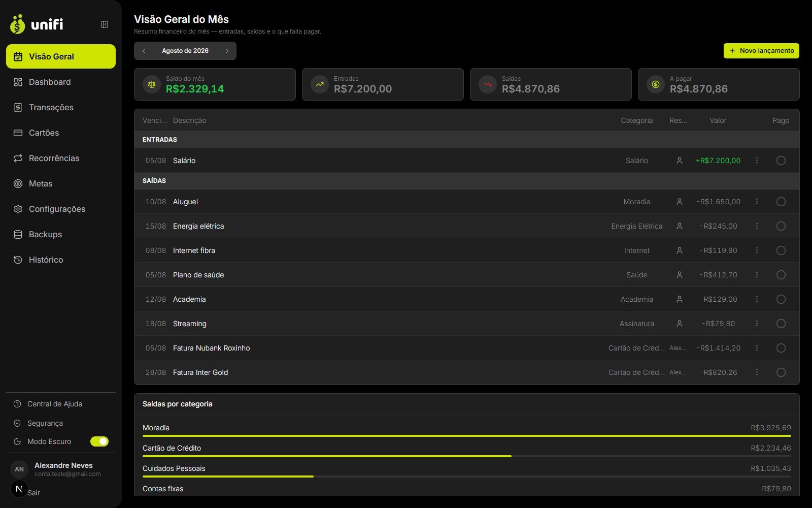Open options menu for Internet fibra row
This screenshot has width=812, height=508.
point(757,250)
